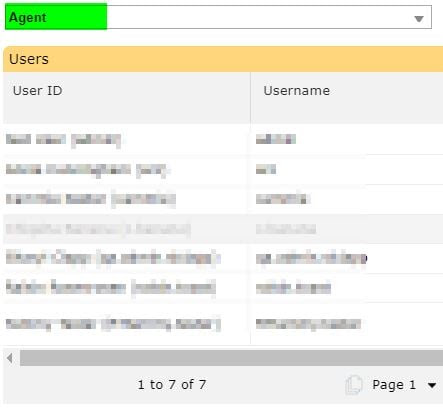Expand the Agent dropdown arrow

(x=419, y=19)
